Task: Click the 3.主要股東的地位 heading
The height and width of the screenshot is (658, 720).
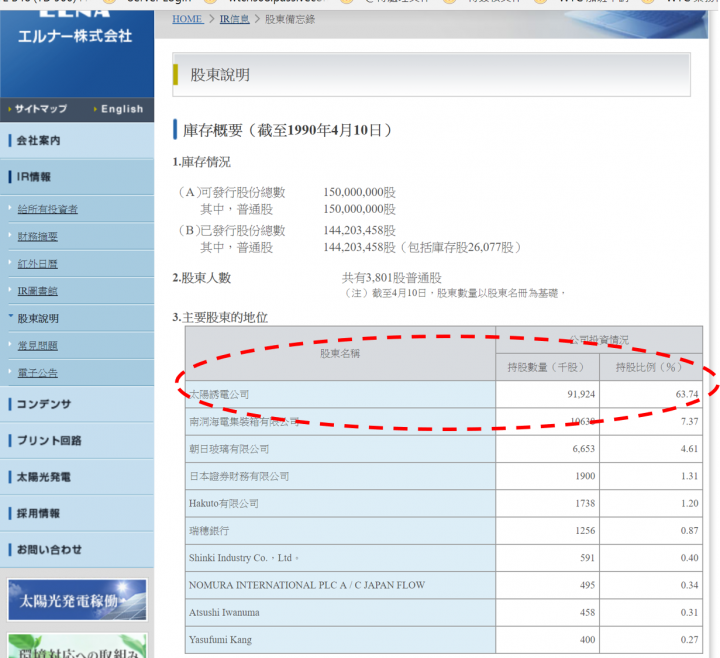Action: pos(220,318)
